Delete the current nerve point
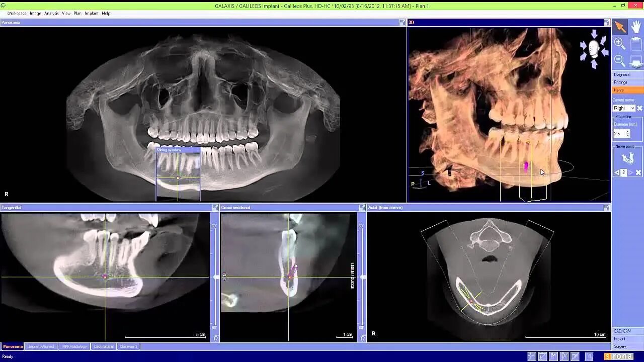644x362 pixels. pyautogui.click(x=638, y=172)
